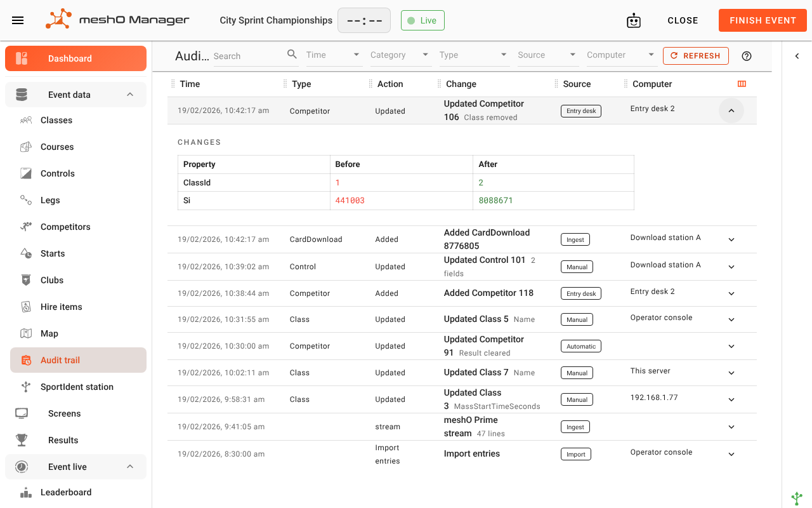The height and width of the screenshot is (508, 812).
Task: Open Hire items page
Action: [79, 307]
